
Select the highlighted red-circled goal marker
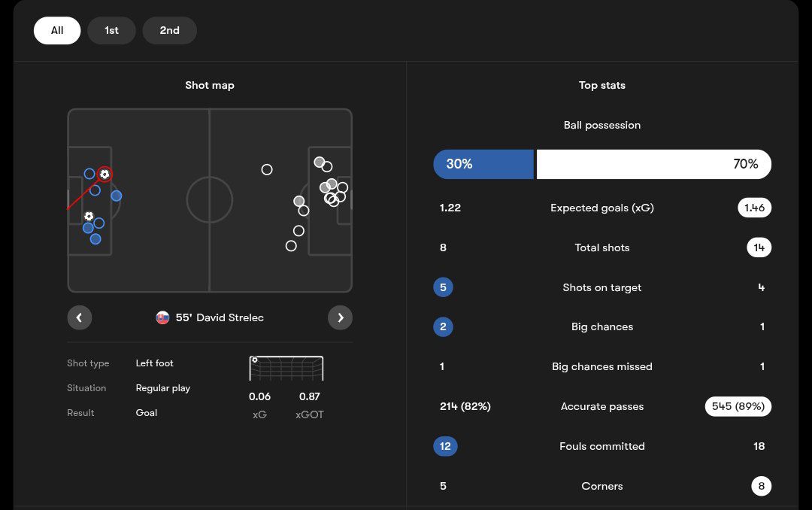[105, 175]
